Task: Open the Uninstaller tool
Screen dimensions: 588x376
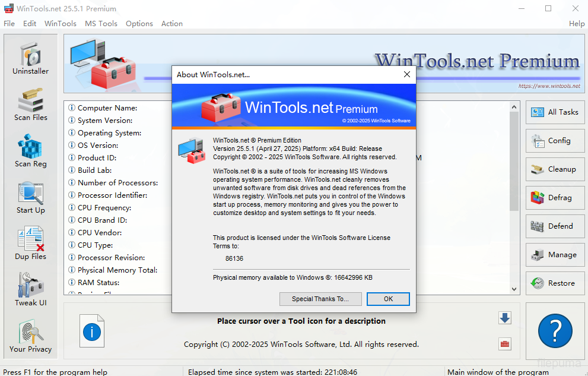Action: (x=31, y=58)
